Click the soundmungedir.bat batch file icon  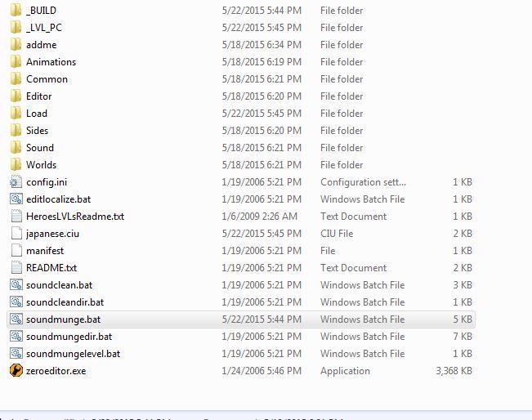[16, 337]
